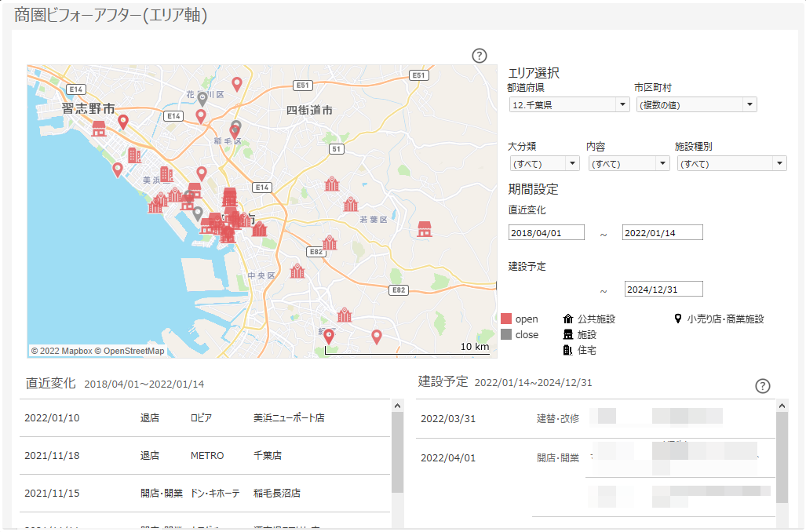Click the 施設 shop legend icon
The image size is (806, 532).
pyautogui.click(x=568, y=334)
